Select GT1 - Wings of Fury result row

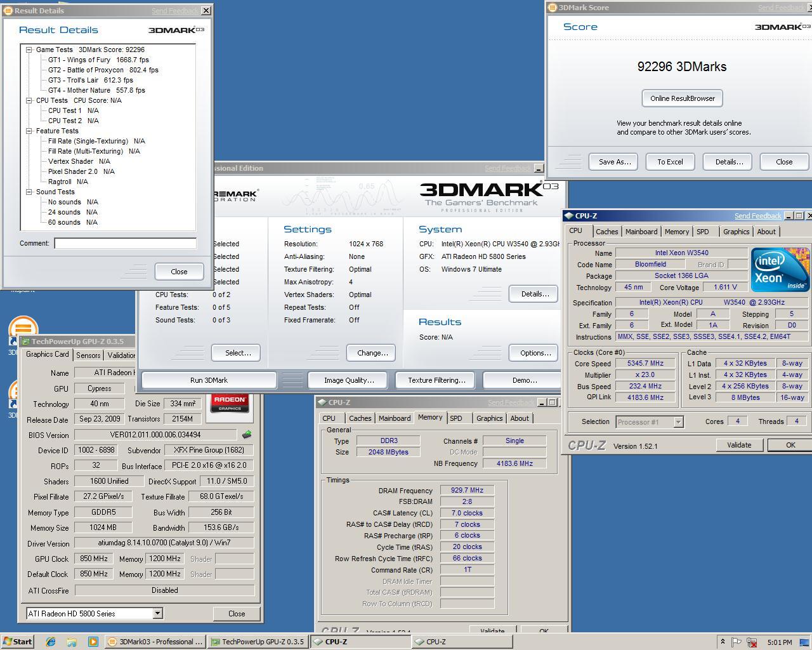pos(98,60)
